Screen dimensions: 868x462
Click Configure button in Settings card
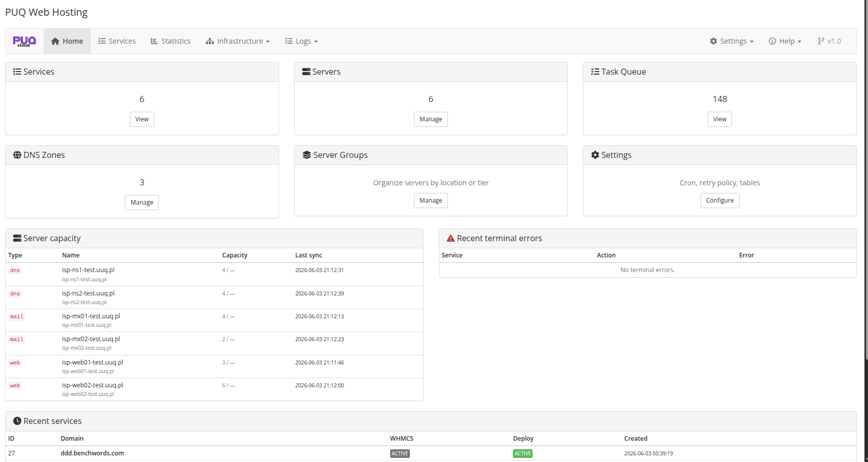pyautogui.click(x=720, y=201)
